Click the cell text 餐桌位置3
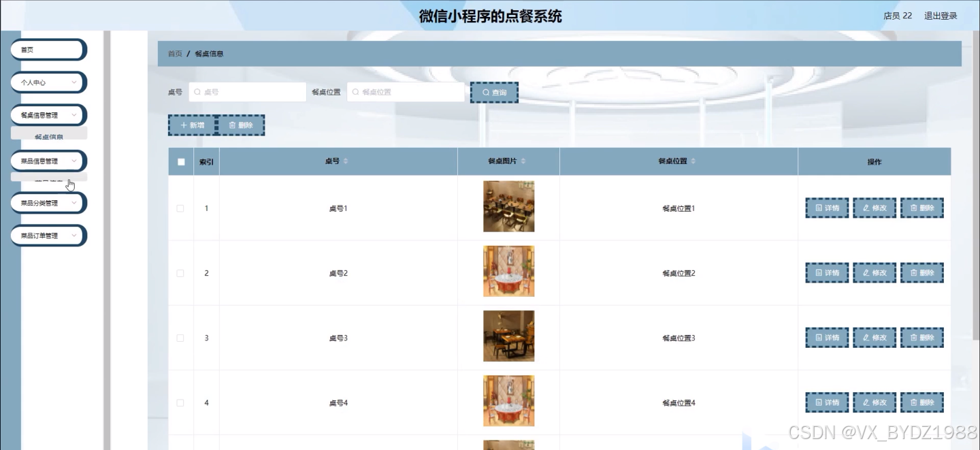 tap(679, 338)
